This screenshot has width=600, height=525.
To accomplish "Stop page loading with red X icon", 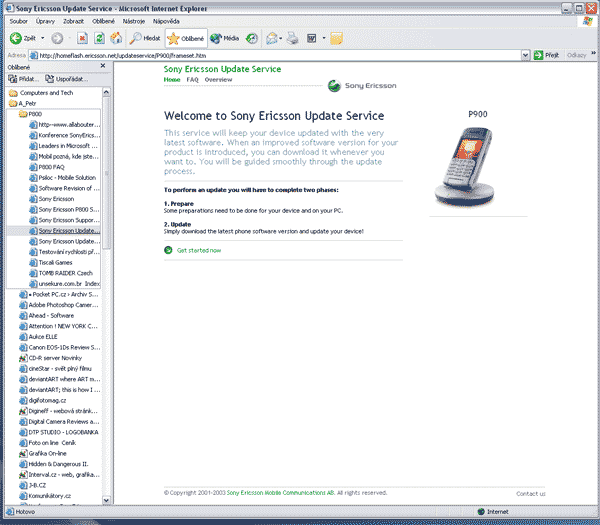I will point(82,38).
